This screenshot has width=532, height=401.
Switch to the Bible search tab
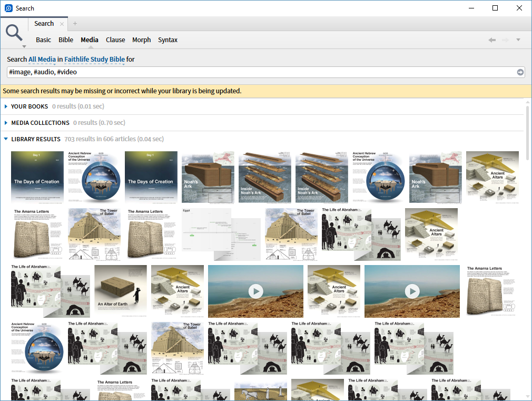click(66, 40)
